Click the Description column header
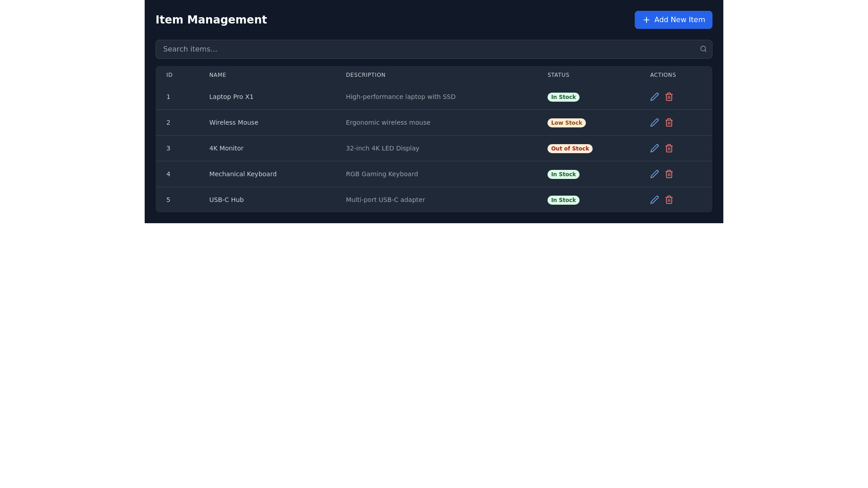868x488 pixels. click(365, 75)
